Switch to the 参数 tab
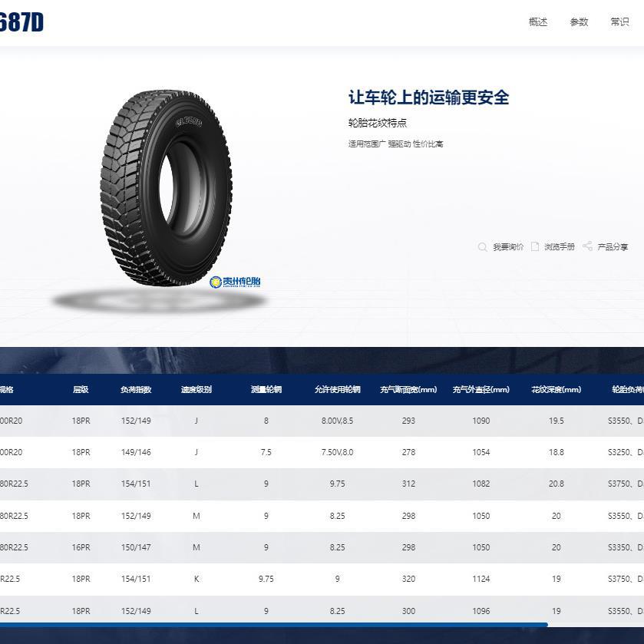Viewport: 644px width, 644px height. [579, 22]
